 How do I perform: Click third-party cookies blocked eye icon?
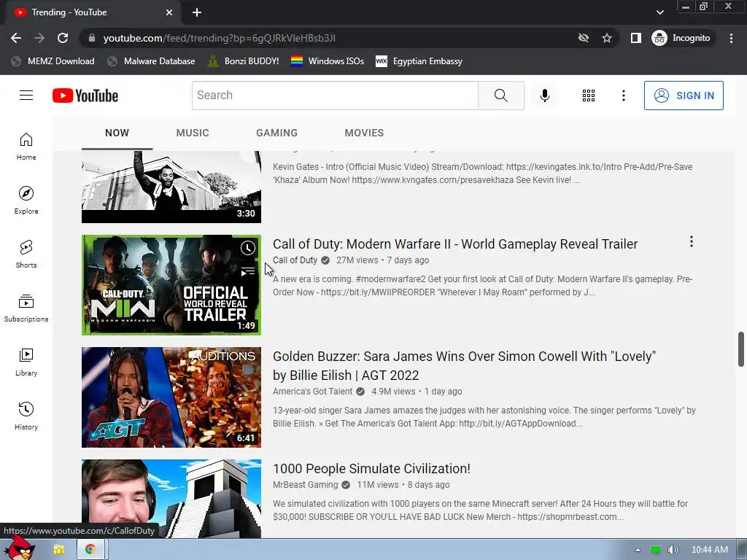point(583,38)
